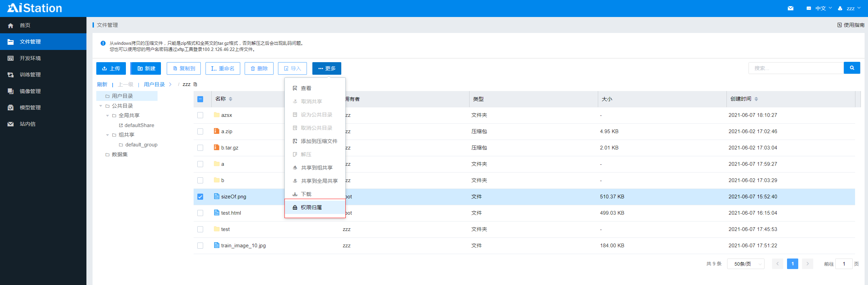Collapse the 公共目录 tree node
Viewport: 868px width, 285px height.
[x=101, y=106]
